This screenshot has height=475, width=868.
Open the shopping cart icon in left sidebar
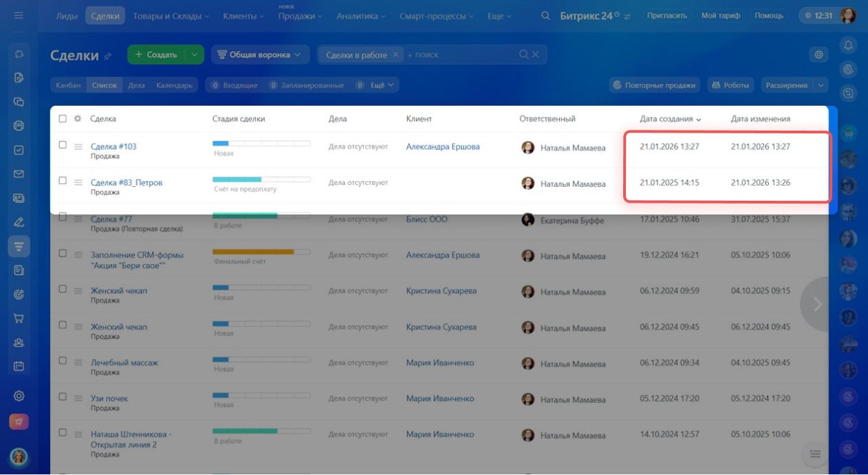pyautogui.click(x=19, y=318)
